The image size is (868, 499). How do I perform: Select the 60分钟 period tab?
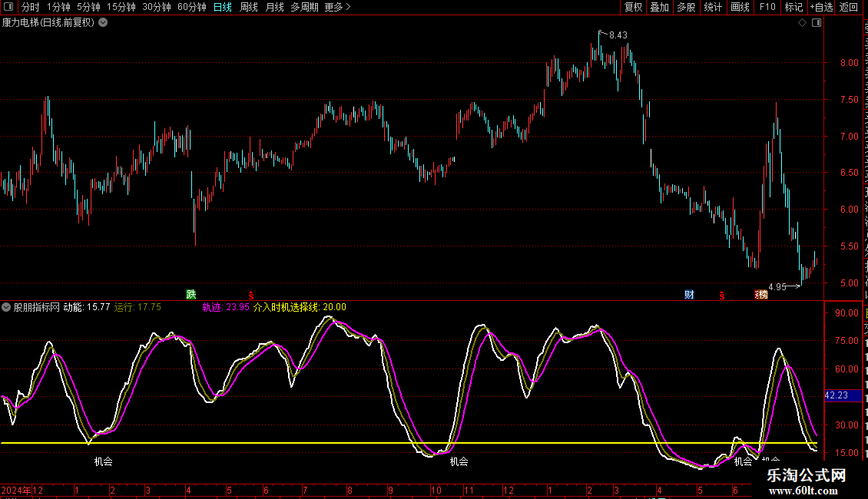191,7
